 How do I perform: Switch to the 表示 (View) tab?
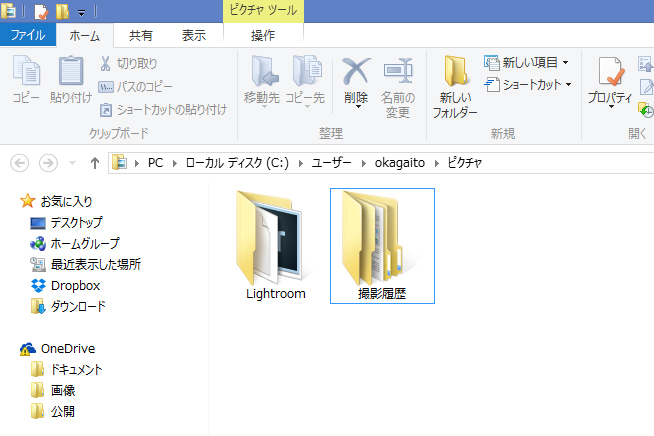pos(194,35)
